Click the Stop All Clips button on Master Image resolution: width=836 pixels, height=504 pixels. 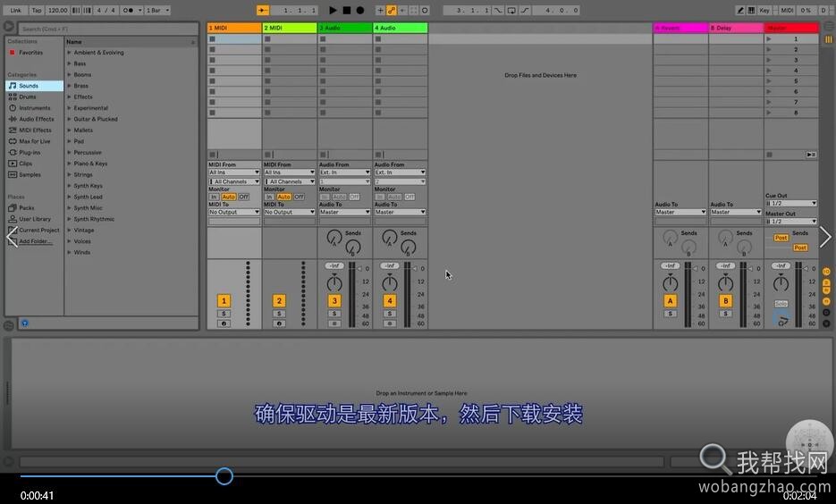click(769, 155)
